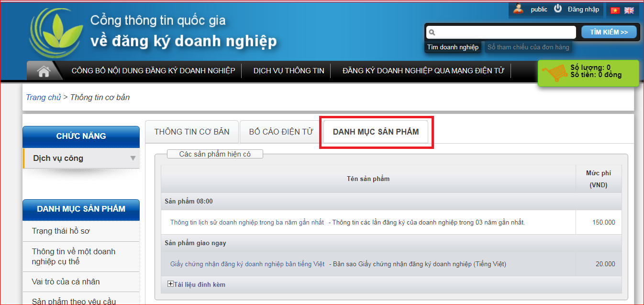Click Các sản phẩm hiện có legend

215,154
